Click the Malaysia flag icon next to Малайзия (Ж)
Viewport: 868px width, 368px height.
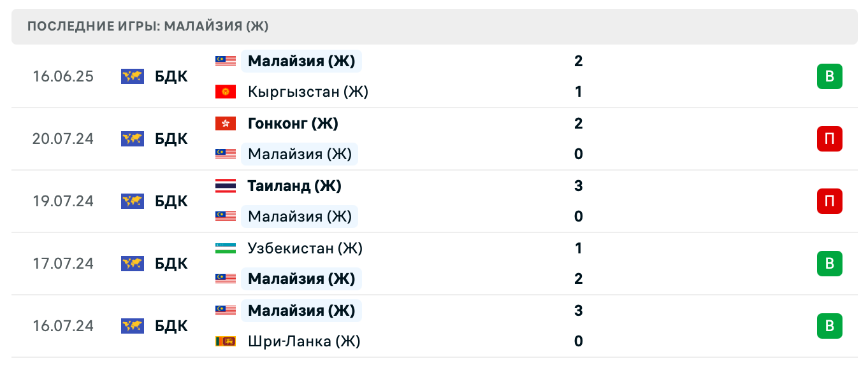224,61
